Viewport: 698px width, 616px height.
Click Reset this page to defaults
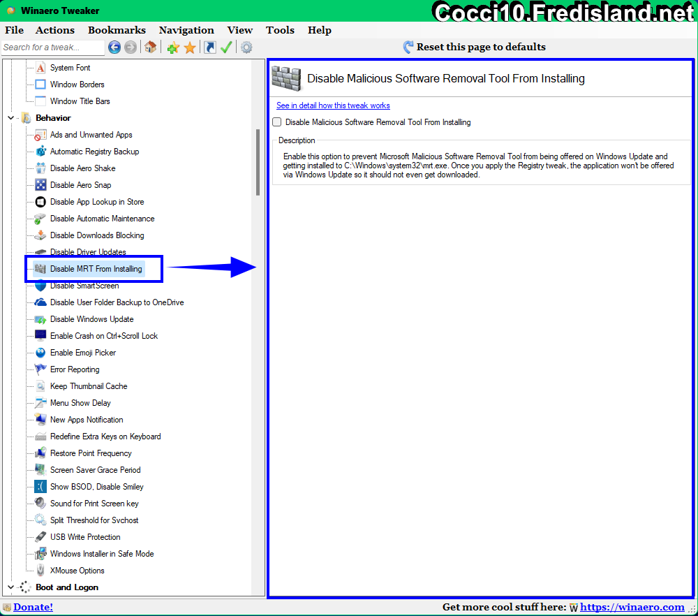(475, 47)
